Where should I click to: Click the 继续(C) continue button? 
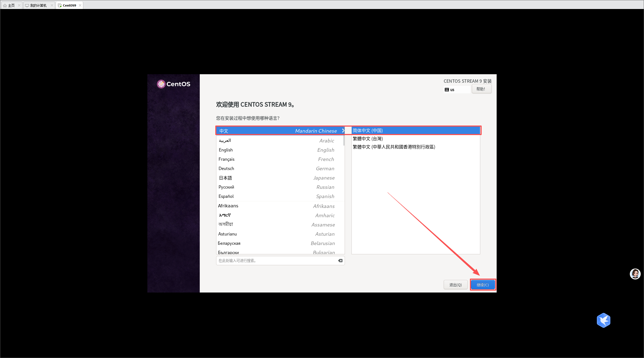coord(483,285)
